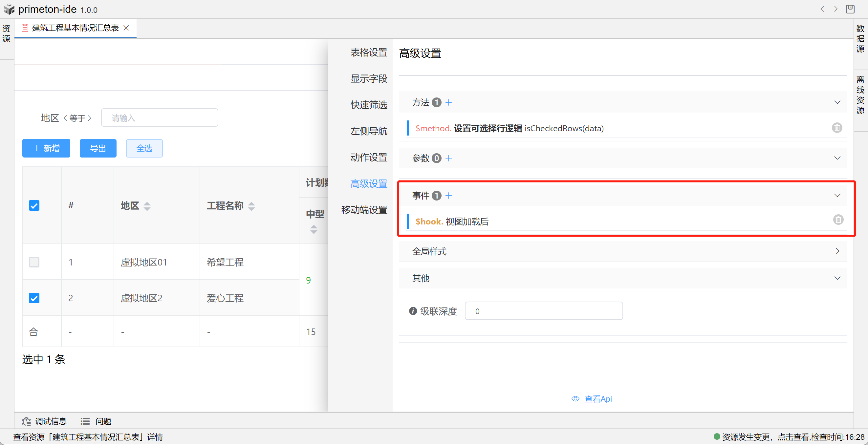Image resolution: width=868 pixels, height=445 pixels.
Task: Click the 导出 button
Action: pos(98,148)
